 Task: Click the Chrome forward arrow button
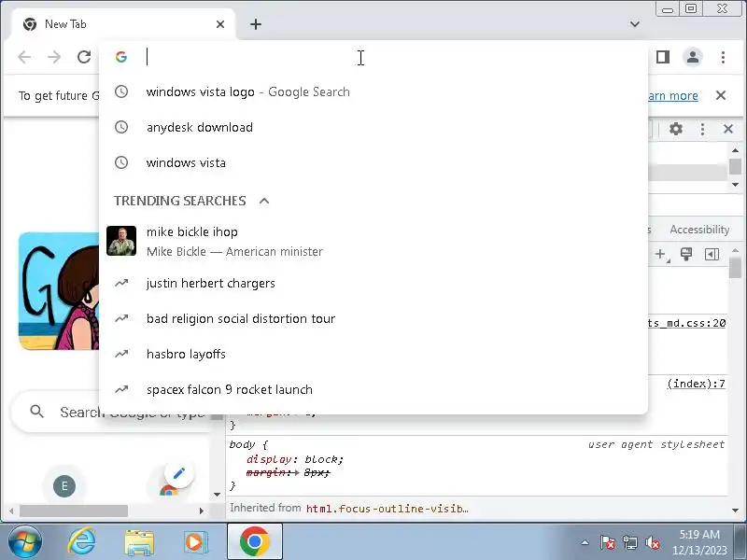[54, 57]
